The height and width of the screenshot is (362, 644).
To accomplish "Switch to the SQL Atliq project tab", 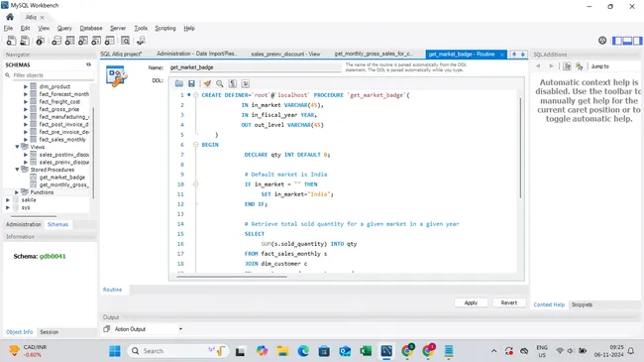I will (121, 54).
